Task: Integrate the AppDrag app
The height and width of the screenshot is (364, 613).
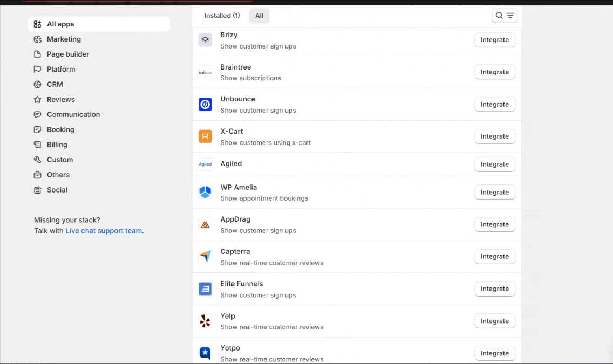Action: [495, 225]
